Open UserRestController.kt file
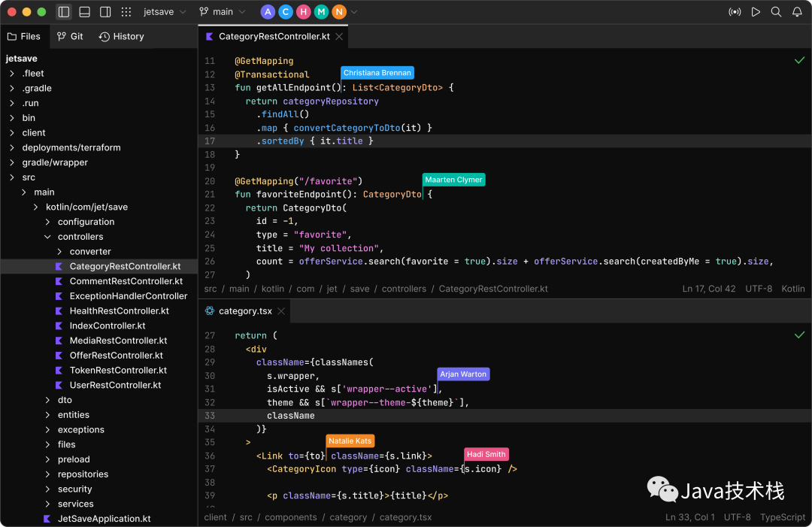The height and width of the screenshot is (527, 812). click(115, 385)
